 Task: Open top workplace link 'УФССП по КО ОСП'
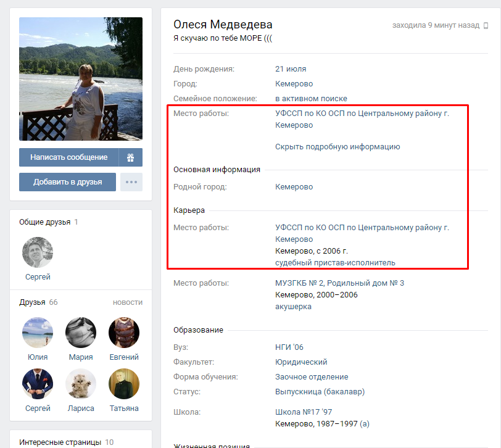pyautogui.click(x=362, y=119)
